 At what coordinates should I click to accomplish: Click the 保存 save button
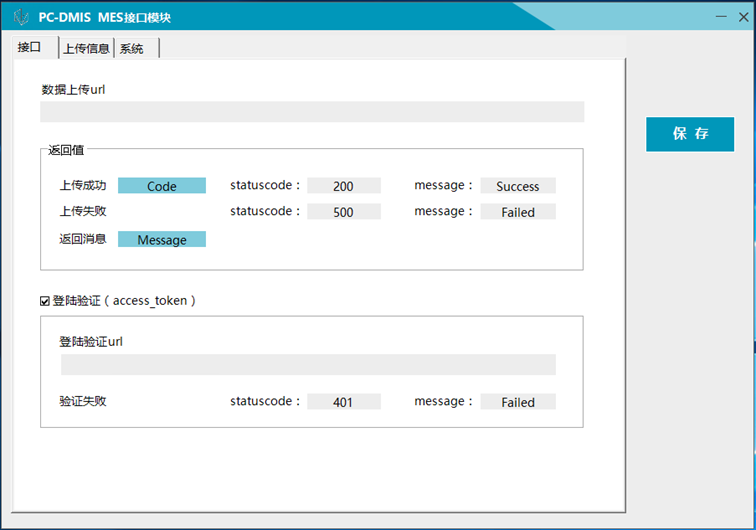point(690,134)
